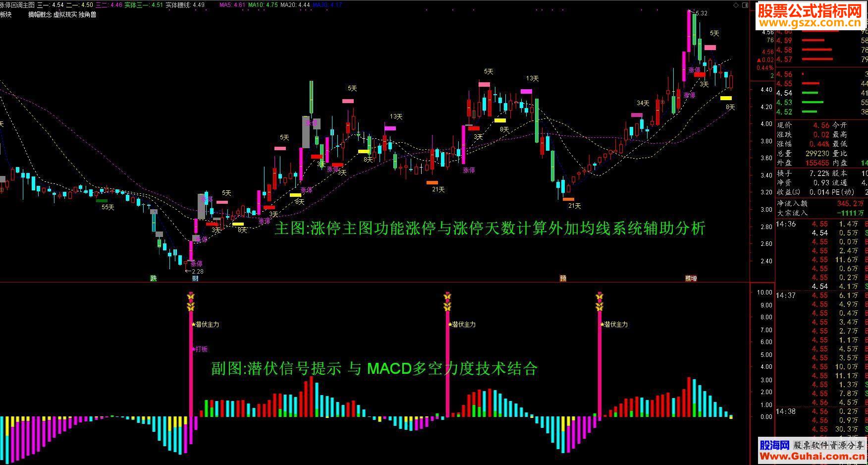
Task: Click 4.40 on the price axis
Action: coord(766,90)
